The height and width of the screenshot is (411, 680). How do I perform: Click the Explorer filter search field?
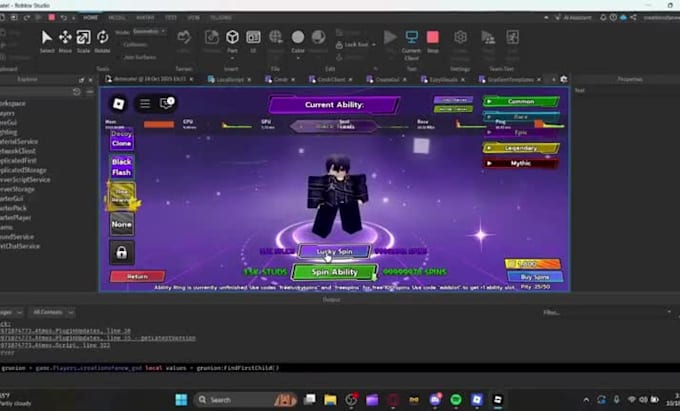pyautogui.click(x=36, y=91)
